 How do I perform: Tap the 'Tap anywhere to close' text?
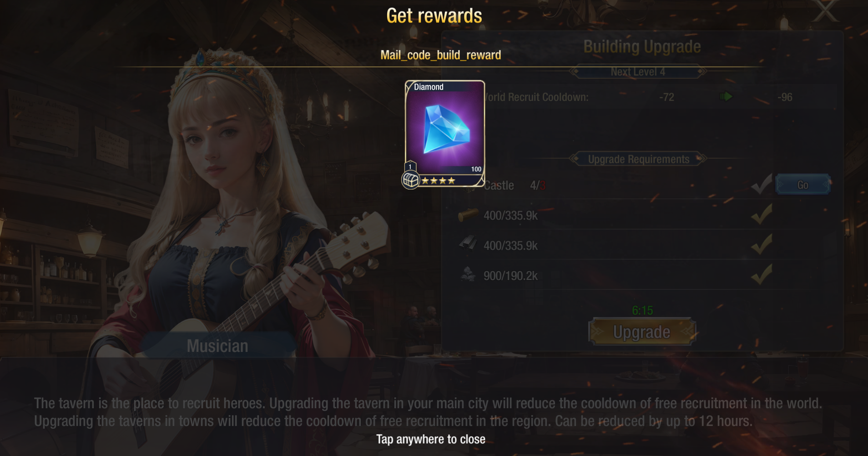(x=431, y=439)
